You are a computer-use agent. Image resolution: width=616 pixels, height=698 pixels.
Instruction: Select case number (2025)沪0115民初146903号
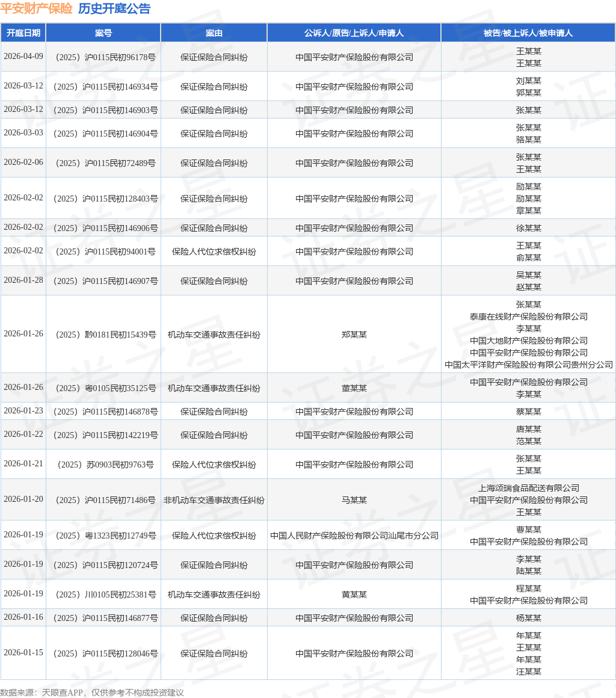[105, 110]
